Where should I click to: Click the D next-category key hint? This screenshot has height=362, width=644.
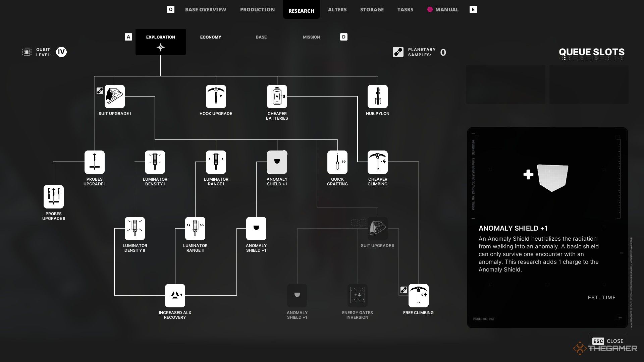(344, 37)
